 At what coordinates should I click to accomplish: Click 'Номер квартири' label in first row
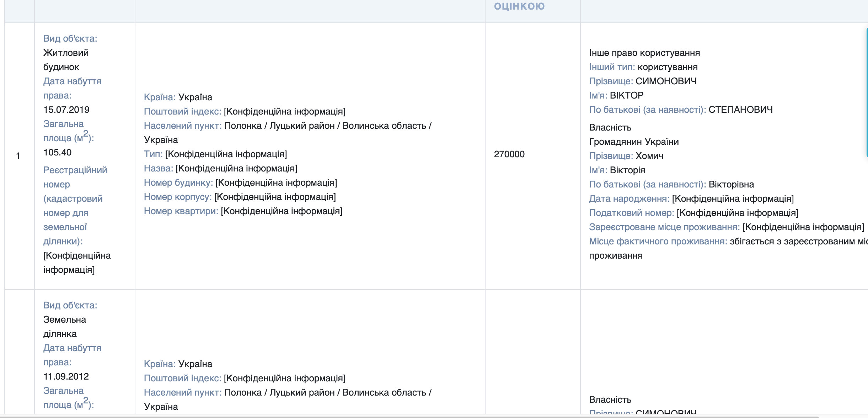click(181, 211)
